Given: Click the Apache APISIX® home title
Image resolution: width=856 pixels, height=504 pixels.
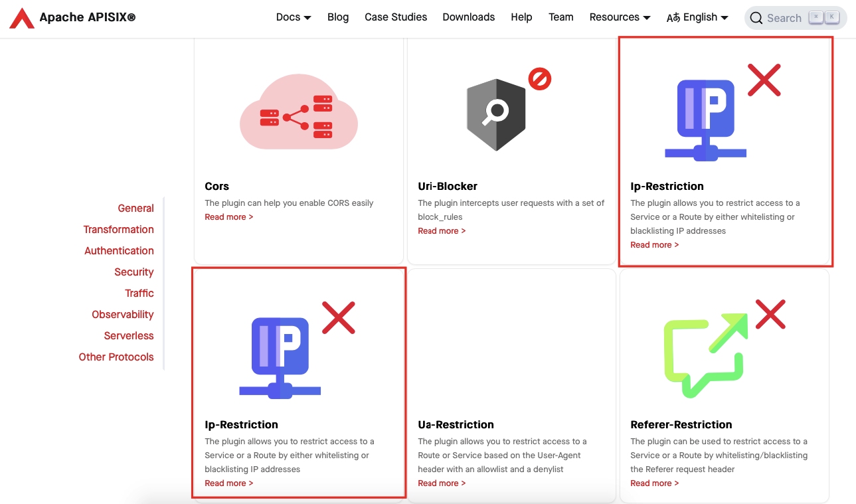Looking at the screenshot, I should pos(88,17).
